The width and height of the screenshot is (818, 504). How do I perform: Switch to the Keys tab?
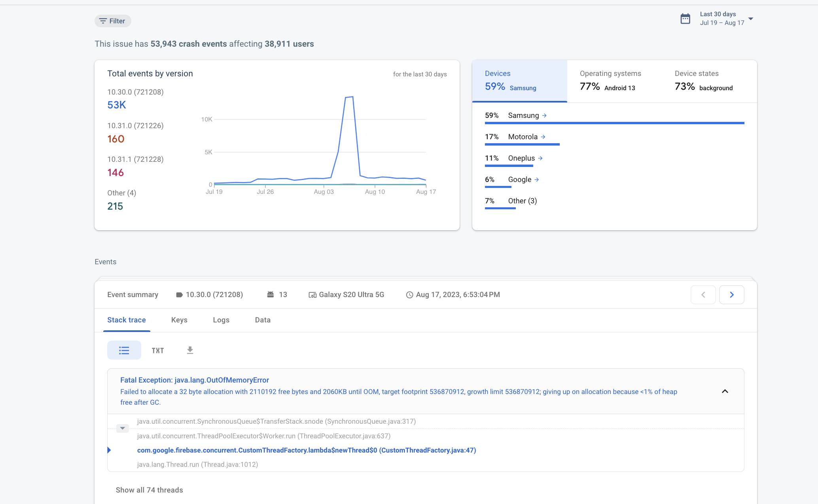pyautogui.click(x=179, y=320)
